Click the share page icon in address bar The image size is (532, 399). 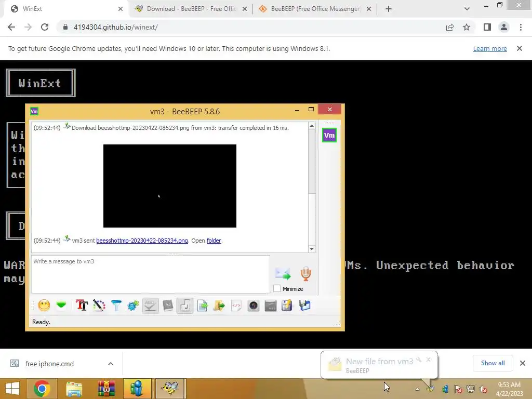point(450,27)
